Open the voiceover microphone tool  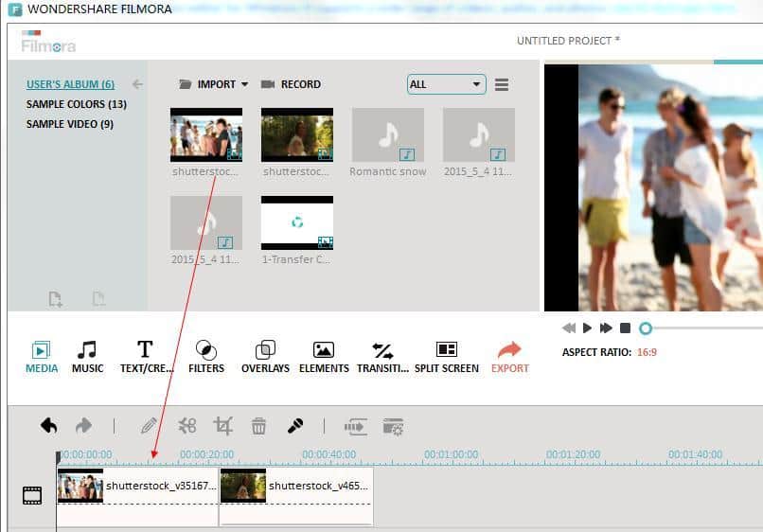click(295, 426)
